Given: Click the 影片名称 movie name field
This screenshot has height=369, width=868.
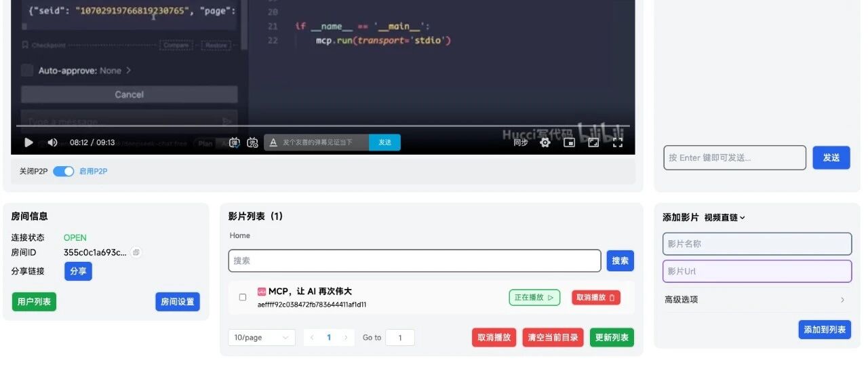Looking at the screenshot, I should click(x=757, y=244).
